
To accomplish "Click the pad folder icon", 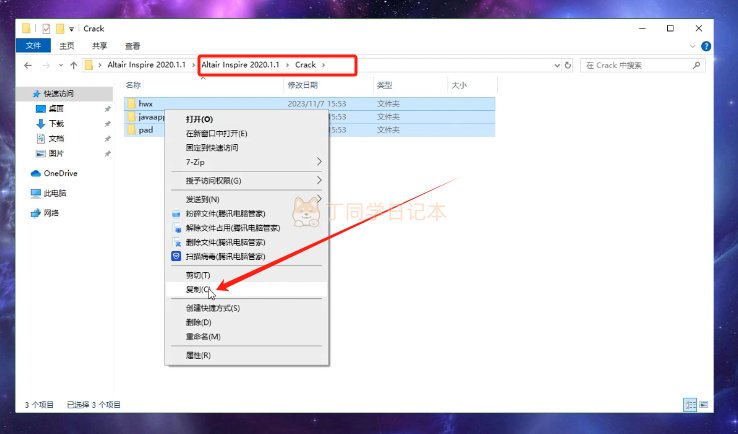I will coord(131,130).
